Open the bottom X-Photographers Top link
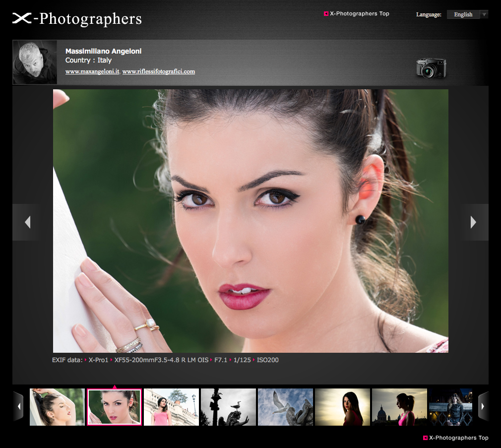This screenshot has height=448, width=501. click(x=458, y=438)
